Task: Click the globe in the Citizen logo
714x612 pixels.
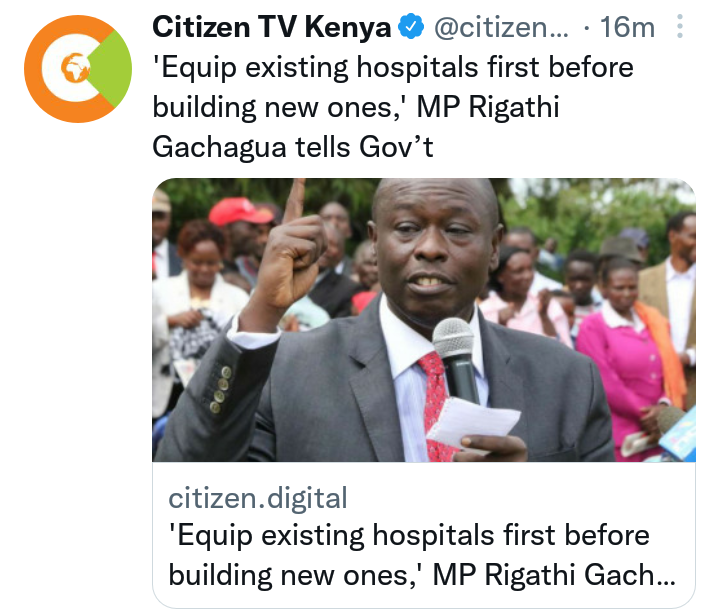Action: coord(75,67)
